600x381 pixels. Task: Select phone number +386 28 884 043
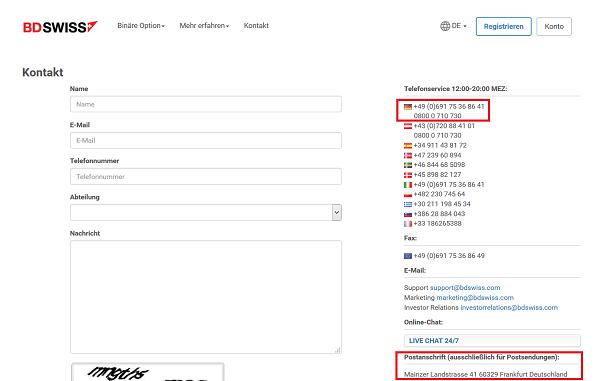439,214
